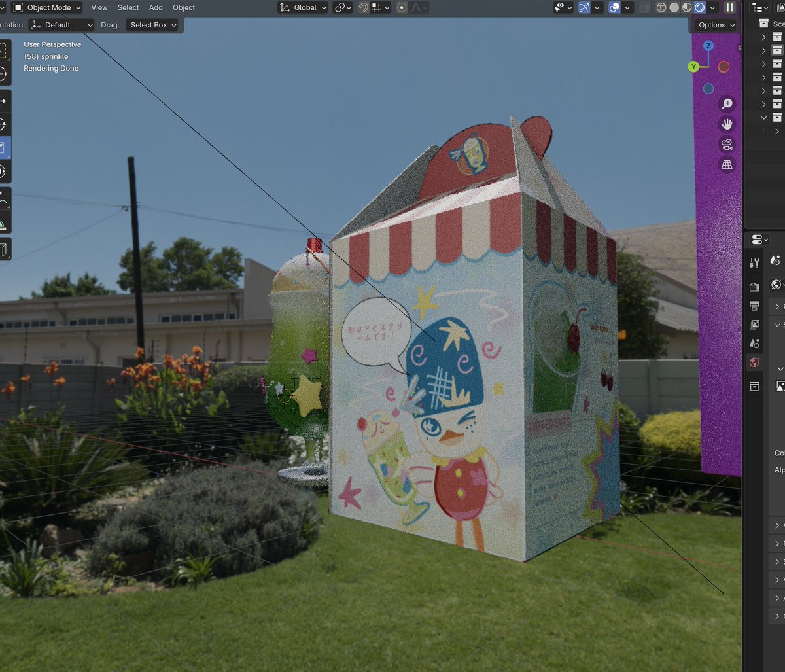Viewport: 785px width, 672px height.
Task: Toggle X-ray mode in header
Action: click(x=644, y=8)
